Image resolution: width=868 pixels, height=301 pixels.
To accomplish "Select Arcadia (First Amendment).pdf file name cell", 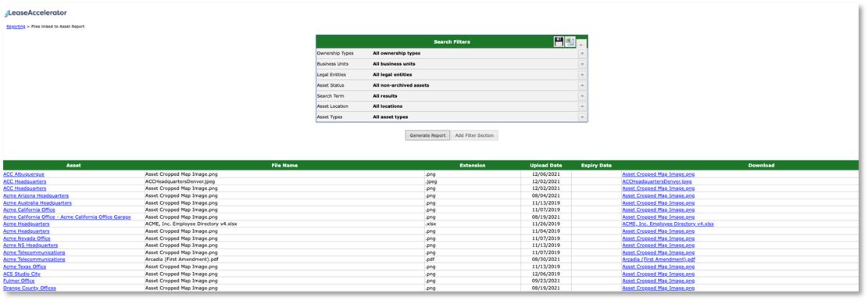I will [x=284, y=260].
